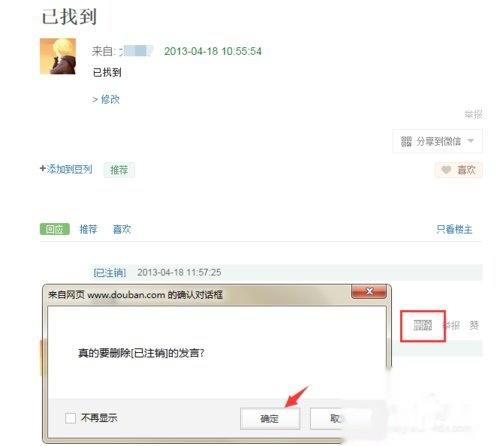Switch to the 推荐 tab
The width and height of the screenshot is (500, 446).
click(88, 229)
